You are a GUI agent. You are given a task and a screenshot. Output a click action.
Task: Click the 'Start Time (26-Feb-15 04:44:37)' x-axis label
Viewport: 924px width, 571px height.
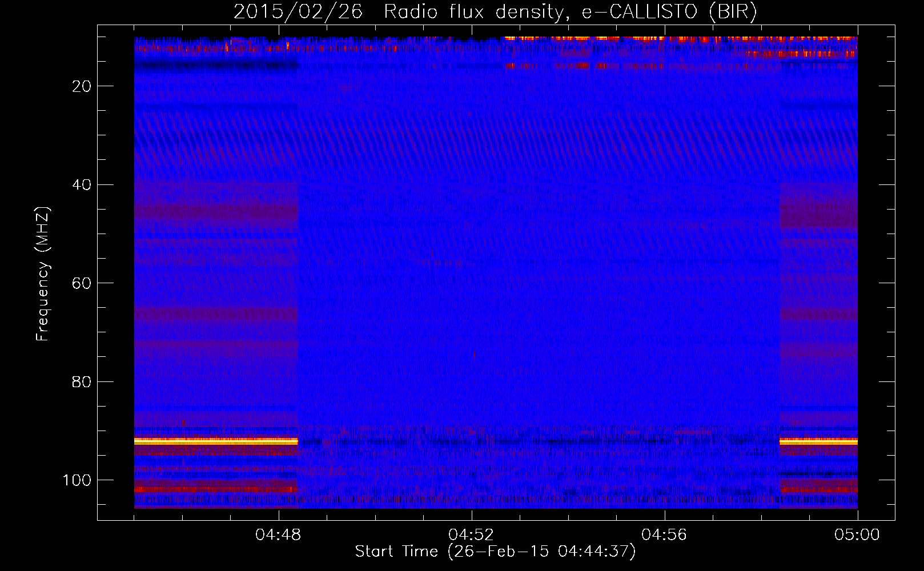click(x=495, y=552)
